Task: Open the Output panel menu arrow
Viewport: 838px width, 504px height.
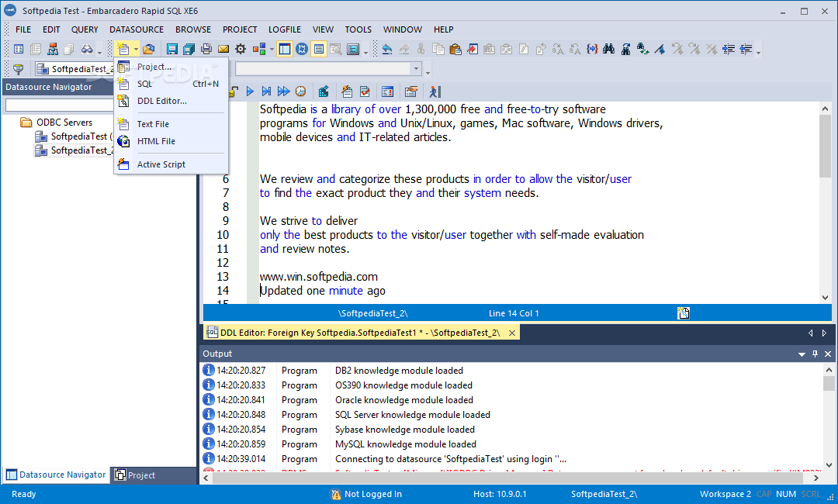Action: [802, 354]
